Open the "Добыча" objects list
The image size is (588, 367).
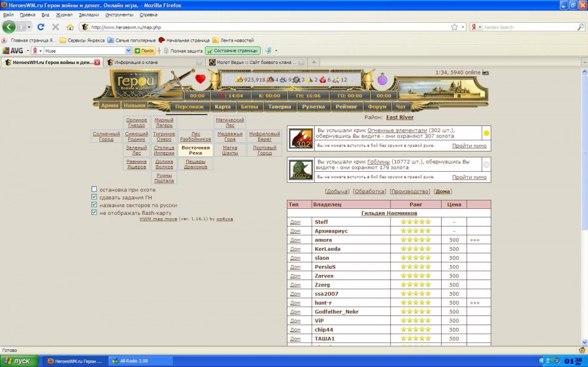point(336,191)
